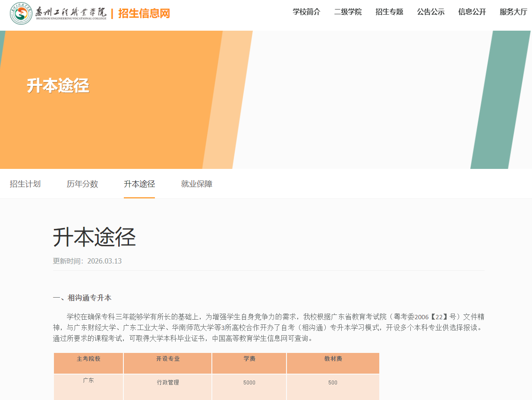
Task: Click the update date 2026.03.13
Action: [105, 261]
